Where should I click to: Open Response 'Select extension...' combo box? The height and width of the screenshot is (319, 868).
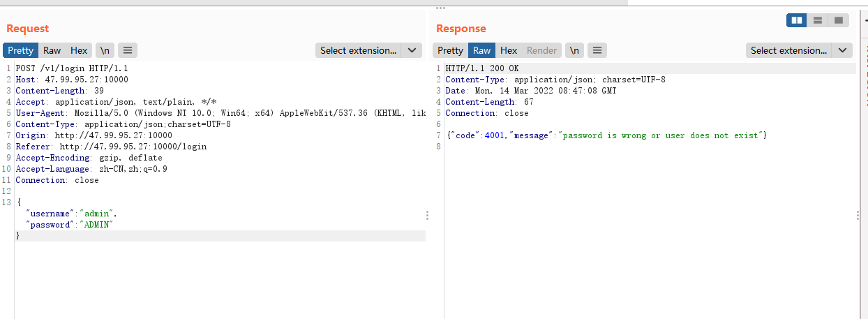tap(789, 50)
